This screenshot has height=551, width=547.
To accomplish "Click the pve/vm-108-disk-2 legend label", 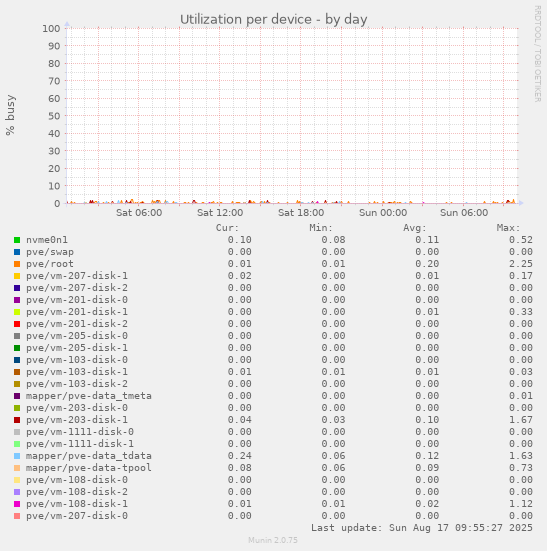I will pyautogui.click(x=77, y=492).
